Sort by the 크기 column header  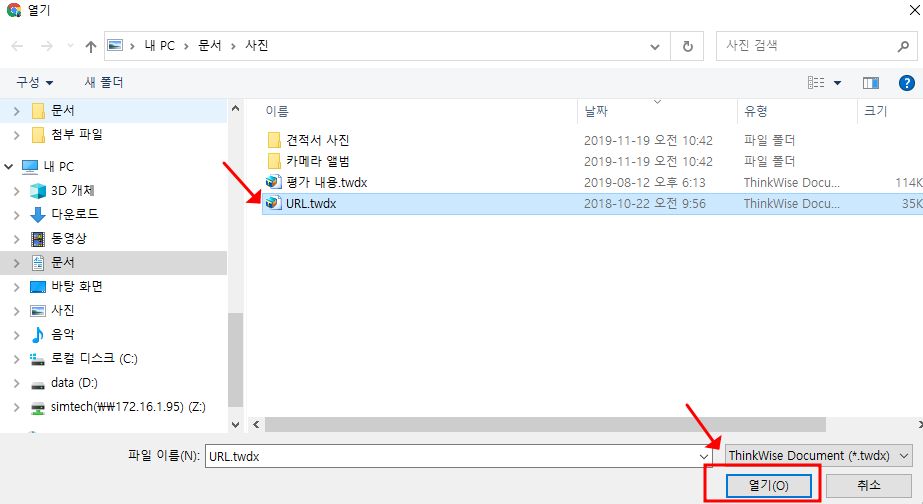click(875, 111)
